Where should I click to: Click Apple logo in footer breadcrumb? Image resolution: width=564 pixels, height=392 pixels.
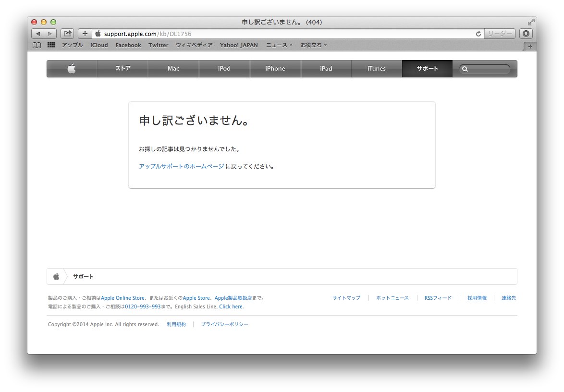point(56,277)
